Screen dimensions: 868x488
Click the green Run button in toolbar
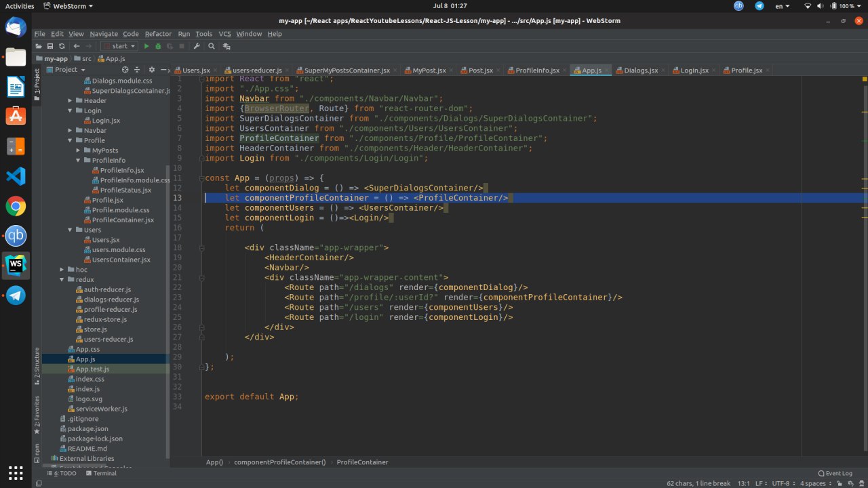[x=146, y=46]
